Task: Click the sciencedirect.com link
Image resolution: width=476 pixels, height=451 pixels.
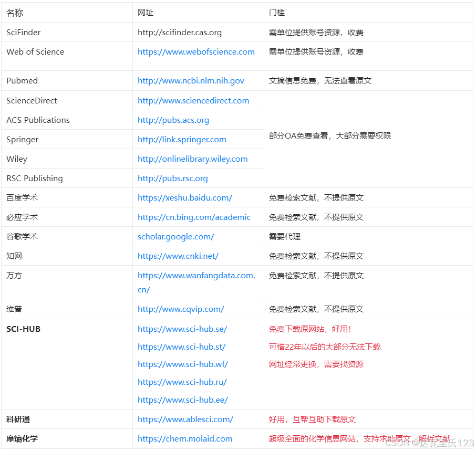Action: coord(193,101)
